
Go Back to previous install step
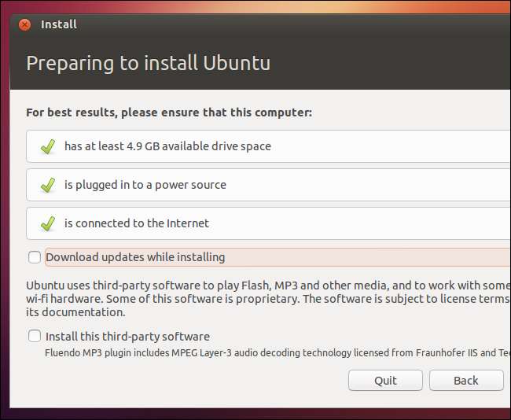click(x=466, y=380)
